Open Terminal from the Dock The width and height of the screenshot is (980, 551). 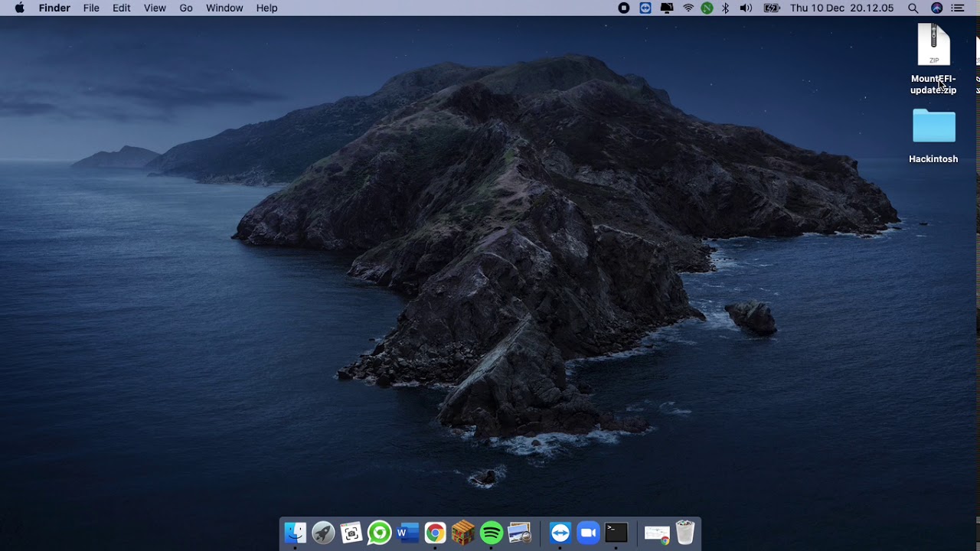pyautogui.click(x=616, y=533)
